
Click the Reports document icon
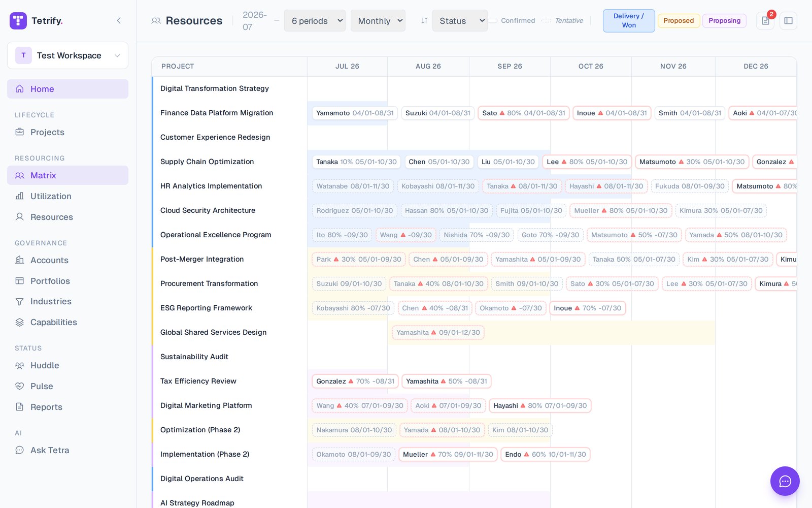pos(20,407)
